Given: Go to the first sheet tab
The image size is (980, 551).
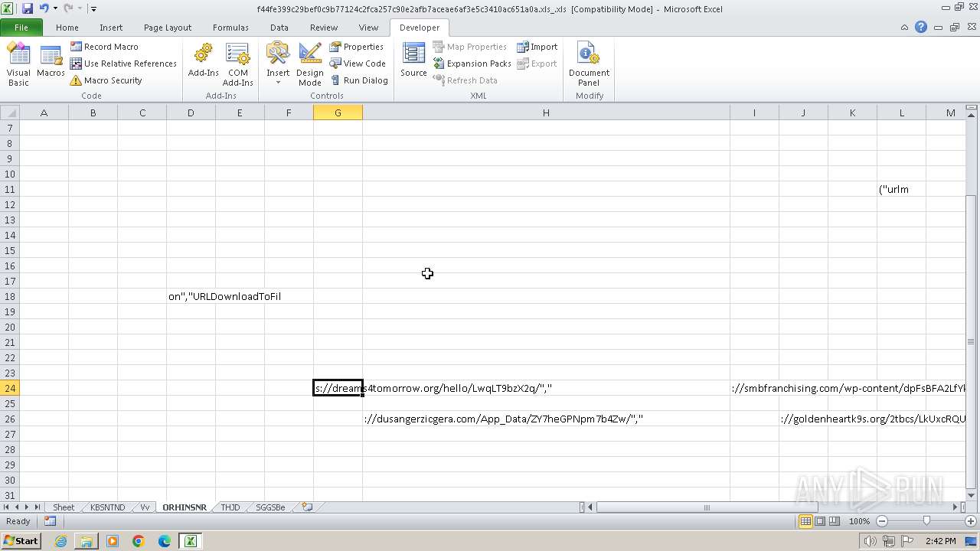Looking at the screenshot, I should 7,507.
